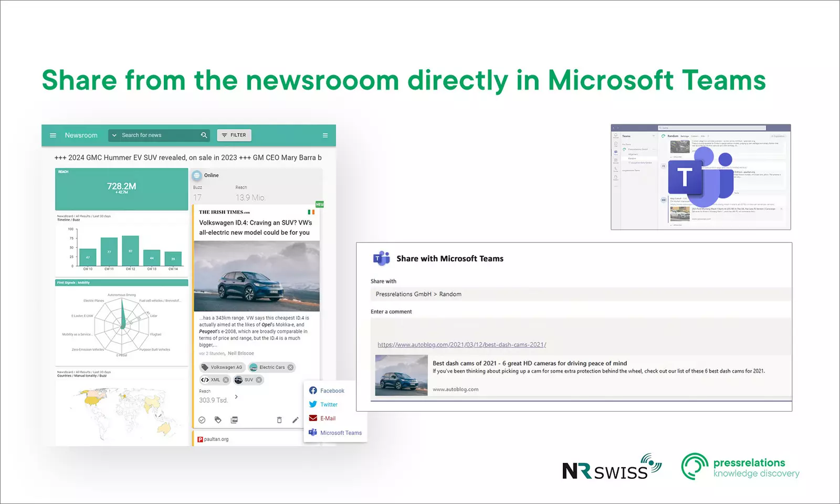Click the red E-Mail envelope icon
This screenshot has width=840, height=504.
(313, 418)
